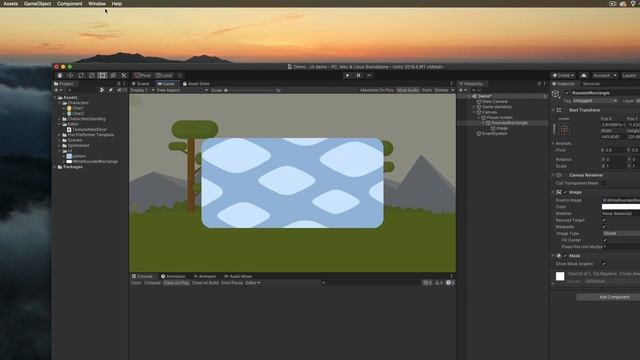
Task: Open the Image Type Sliced dropdown
Action: (621, 233)
